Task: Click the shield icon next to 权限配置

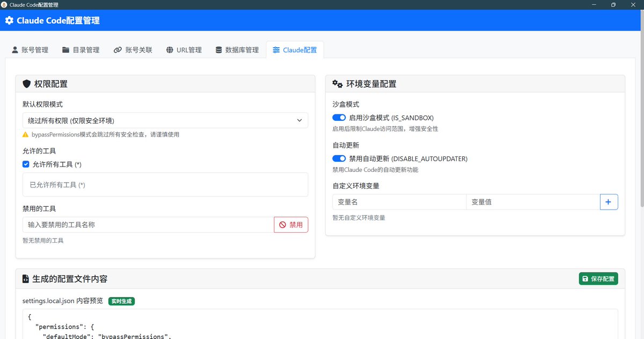Action: pos(27,84)
